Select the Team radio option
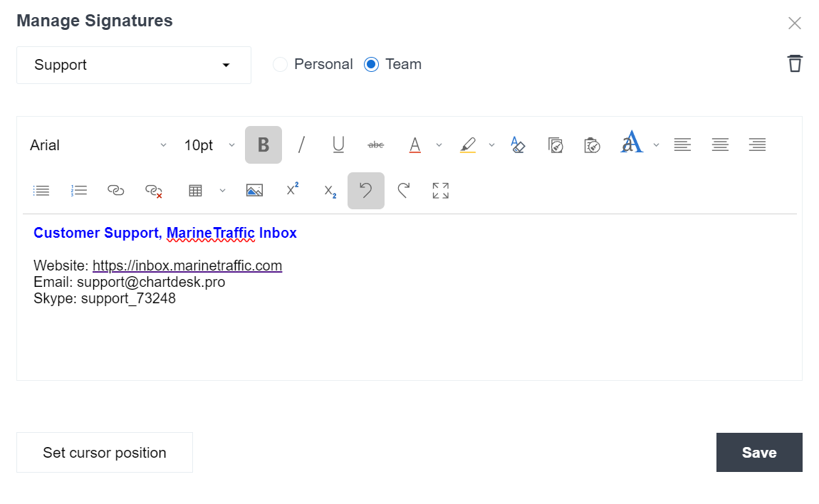Image resolution: width=819 pixels, height=504 pixels. (x=371, y=64)
